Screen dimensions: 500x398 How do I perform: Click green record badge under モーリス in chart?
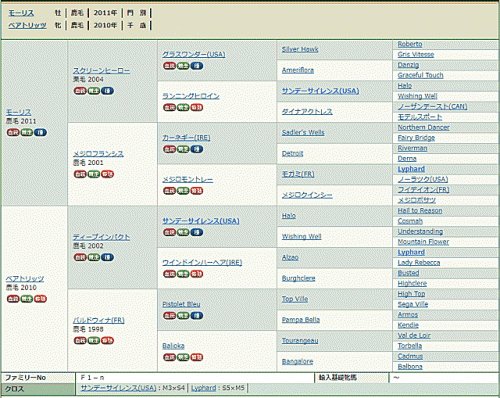[27, 132]
